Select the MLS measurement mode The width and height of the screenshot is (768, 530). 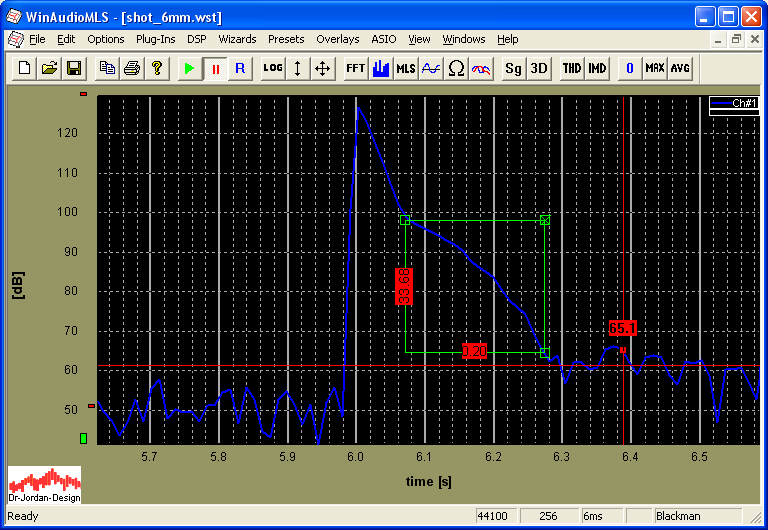pos(405,68)
